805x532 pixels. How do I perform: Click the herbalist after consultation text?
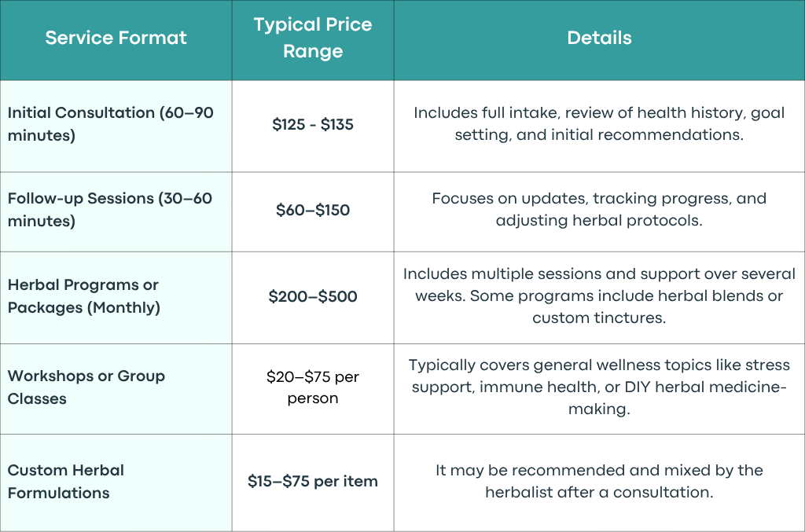599,481
